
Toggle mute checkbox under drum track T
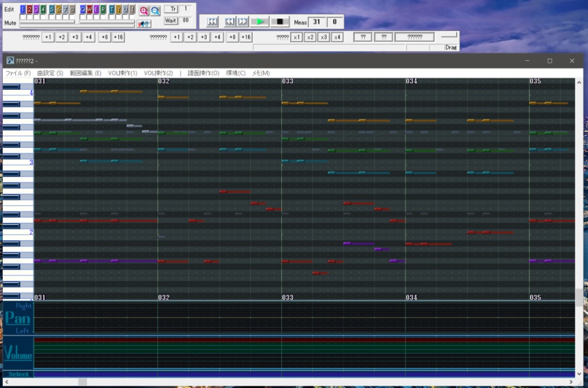click(x=112, y=17)
